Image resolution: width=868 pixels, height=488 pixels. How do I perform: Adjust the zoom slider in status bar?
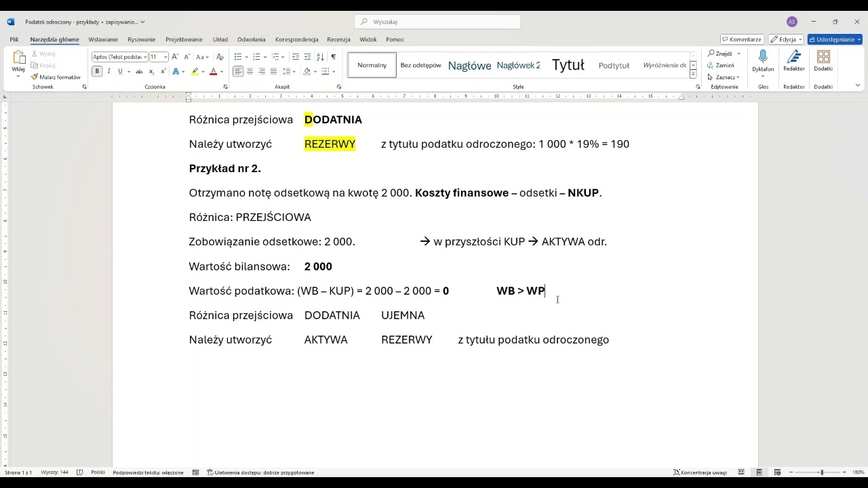(821, 472)
